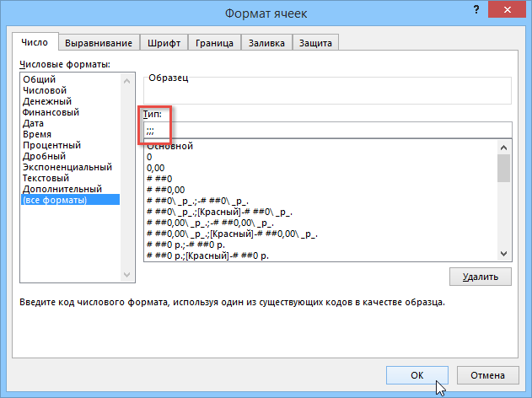The image size is (532, 398).
Task: Click the Тип format code field
Action: (328, 130)
